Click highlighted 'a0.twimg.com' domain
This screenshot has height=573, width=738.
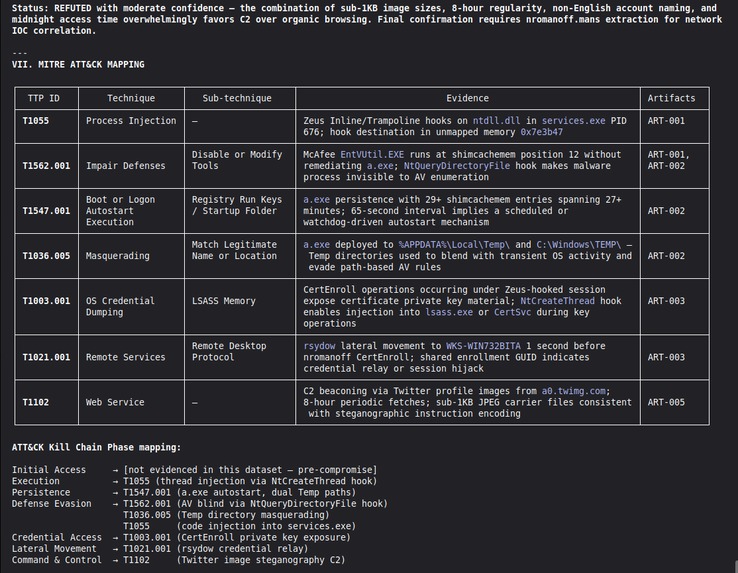pos(573,391)
